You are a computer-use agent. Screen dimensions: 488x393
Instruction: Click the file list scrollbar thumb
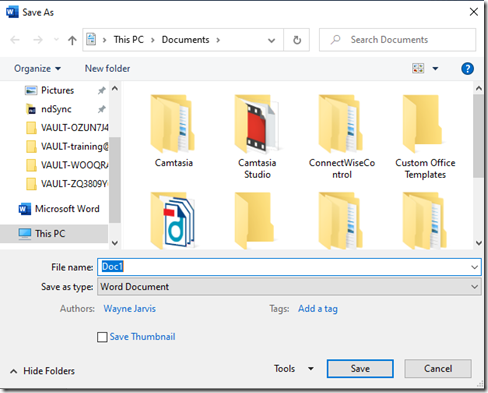click(x=478, y=136)
